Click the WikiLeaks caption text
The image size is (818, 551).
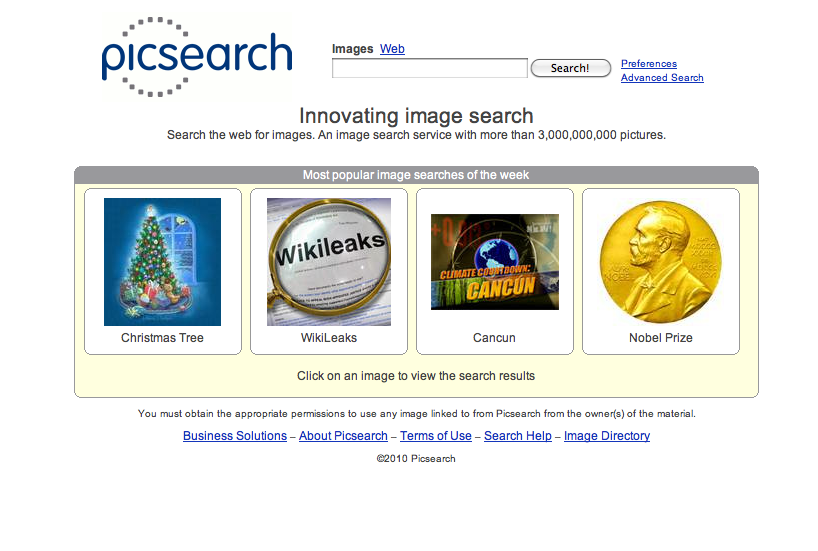tap(329, 338)
